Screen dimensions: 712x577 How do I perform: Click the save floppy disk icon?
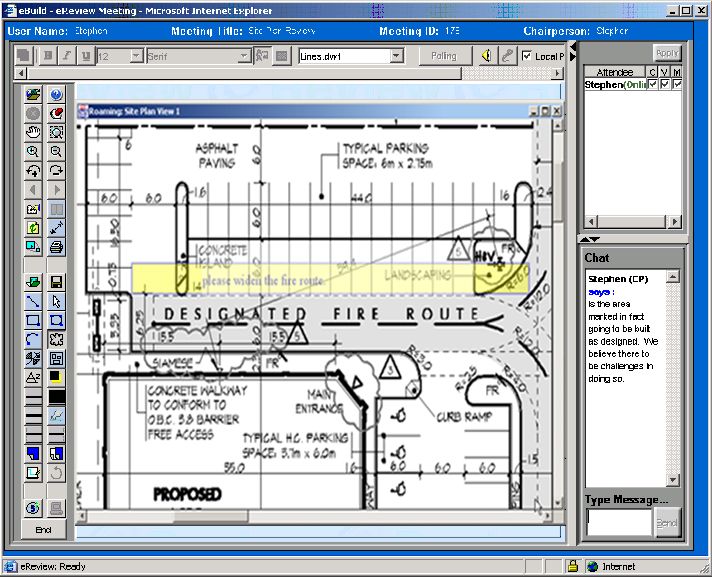click(x=56, y=283)
